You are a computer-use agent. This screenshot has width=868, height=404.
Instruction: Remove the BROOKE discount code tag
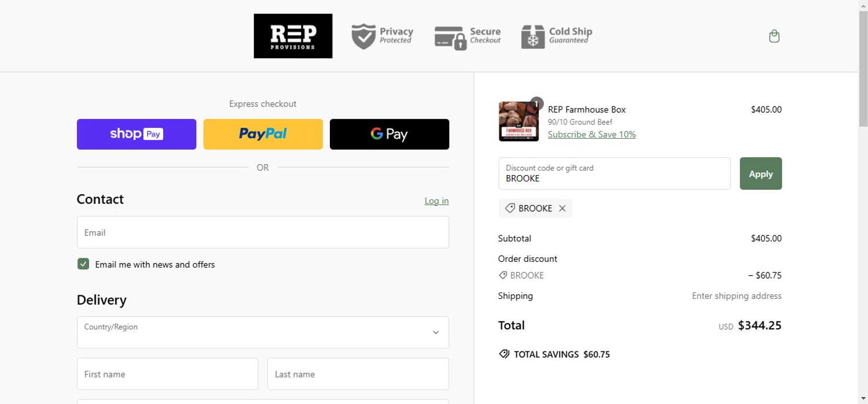click(x=562, y=208)
